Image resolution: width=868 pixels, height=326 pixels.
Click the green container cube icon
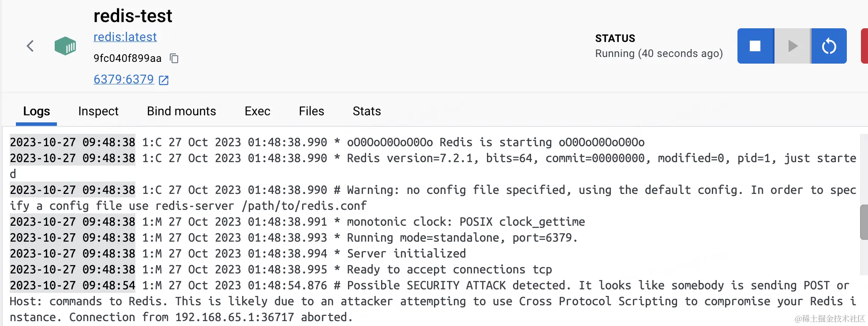click(x=65, y=46)
